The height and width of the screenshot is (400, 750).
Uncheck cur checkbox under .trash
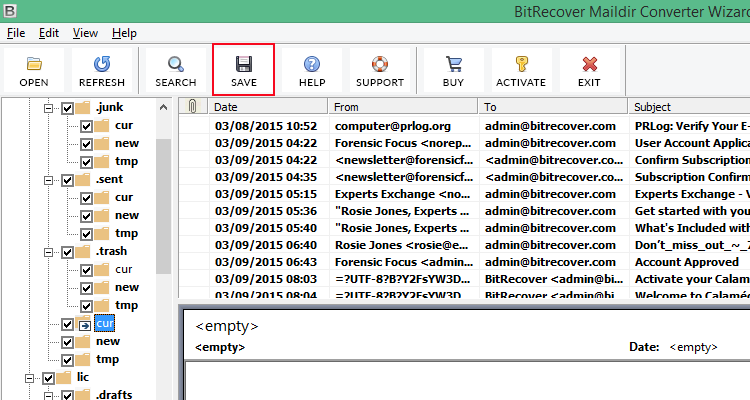point(86,271)
